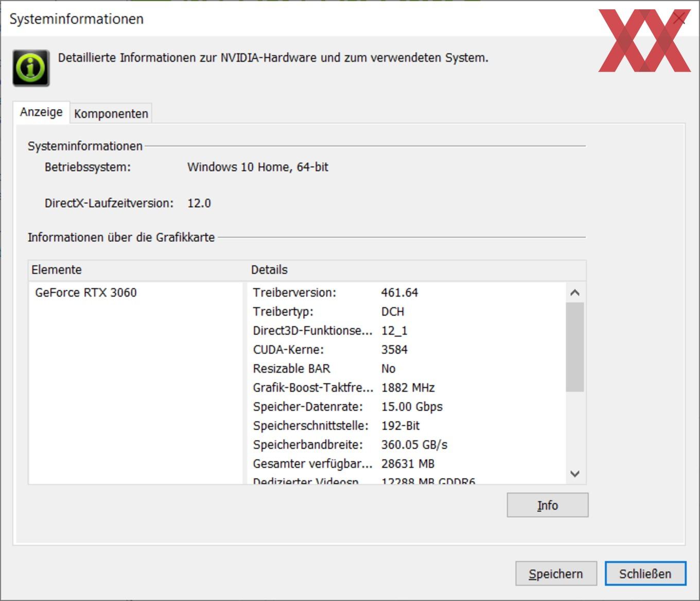
Task: Click the value 28631 MB
Action: tap(408, 464)
